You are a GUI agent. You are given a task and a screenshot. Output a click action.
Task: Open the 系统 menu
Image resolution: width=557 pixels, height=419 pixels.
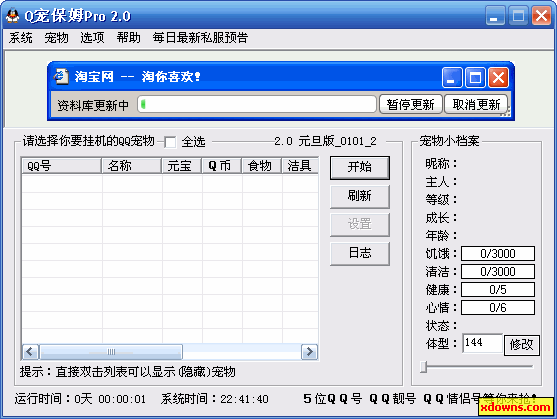point(21,38)
